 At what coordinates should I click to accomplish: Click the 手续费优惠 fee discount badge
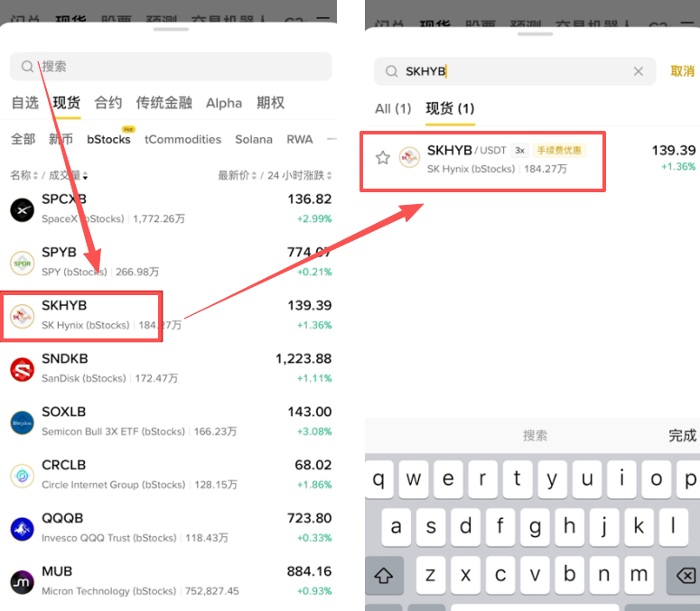(x=559, y=151)
